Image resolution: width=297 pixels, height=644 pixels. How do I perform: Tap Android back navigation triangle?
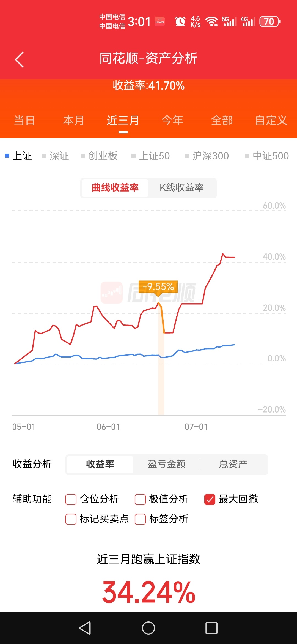[x=85, y=628]
